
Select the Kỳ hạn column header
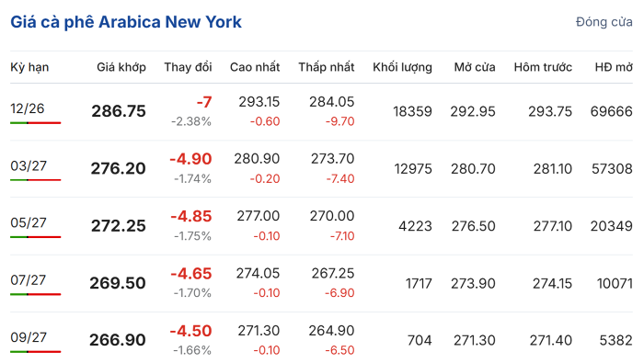(x=29, y=67)
